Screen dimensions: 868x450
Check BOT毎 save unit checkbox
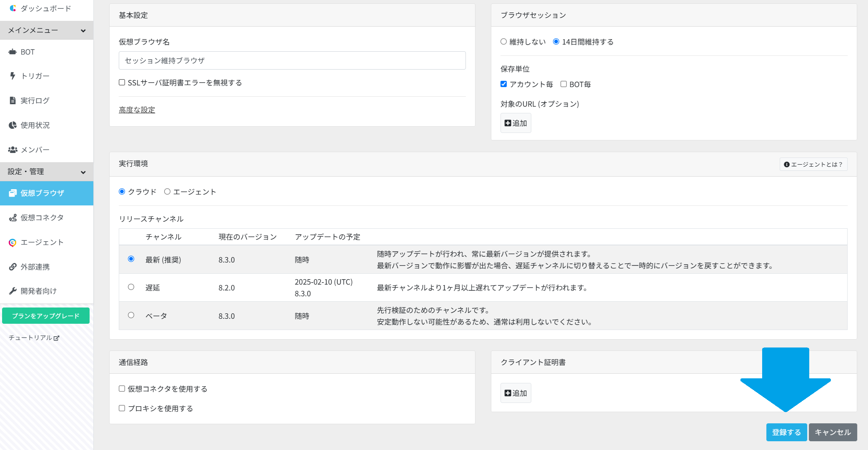563,84
